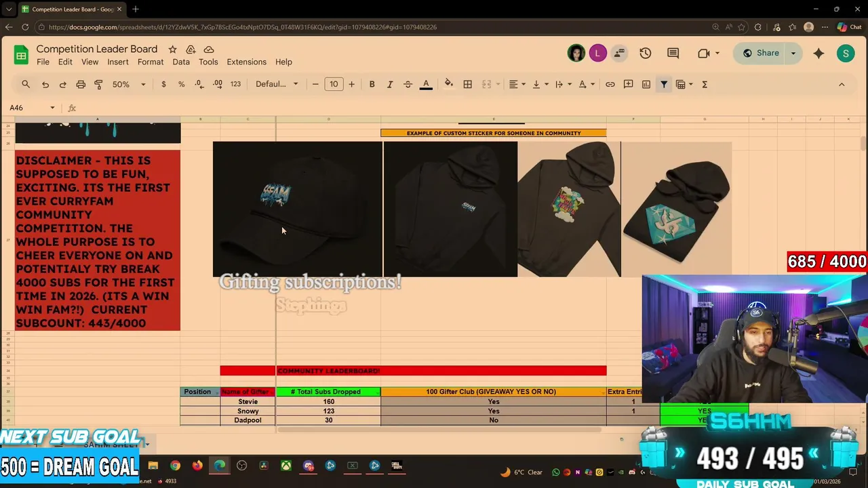Open the functions sigma menu
The image size is (868, 488).
coord(705,84)
